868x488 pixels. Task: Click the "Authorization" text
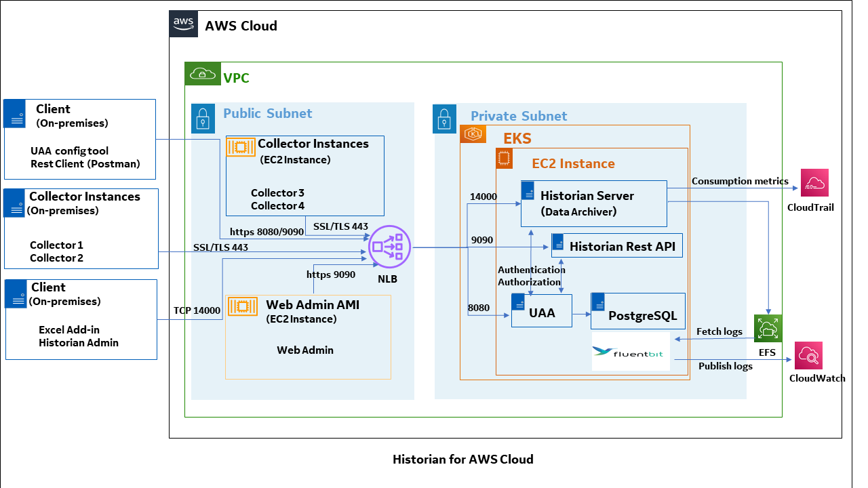[x=530, y=282]
